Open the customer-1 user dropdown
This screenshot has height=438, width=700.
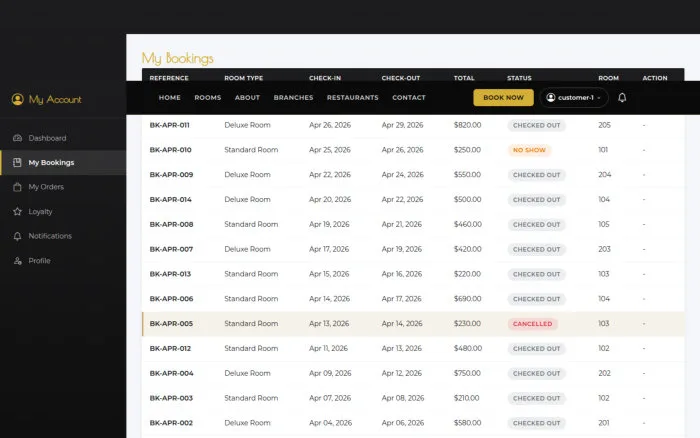(574, 97)
